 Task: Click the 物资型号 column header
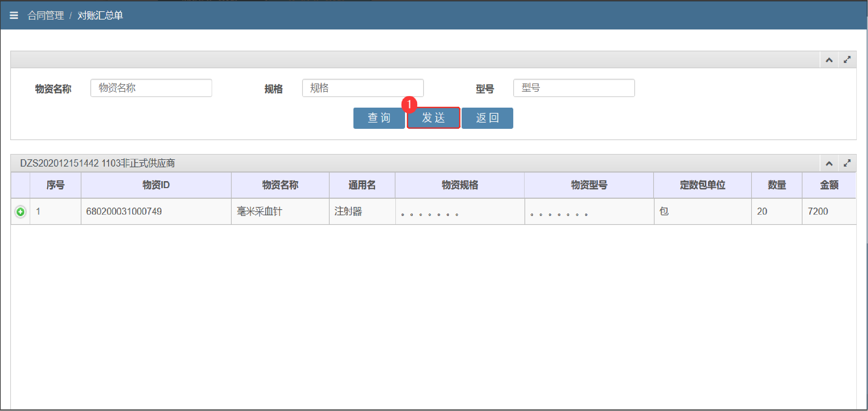click(589, 185)
